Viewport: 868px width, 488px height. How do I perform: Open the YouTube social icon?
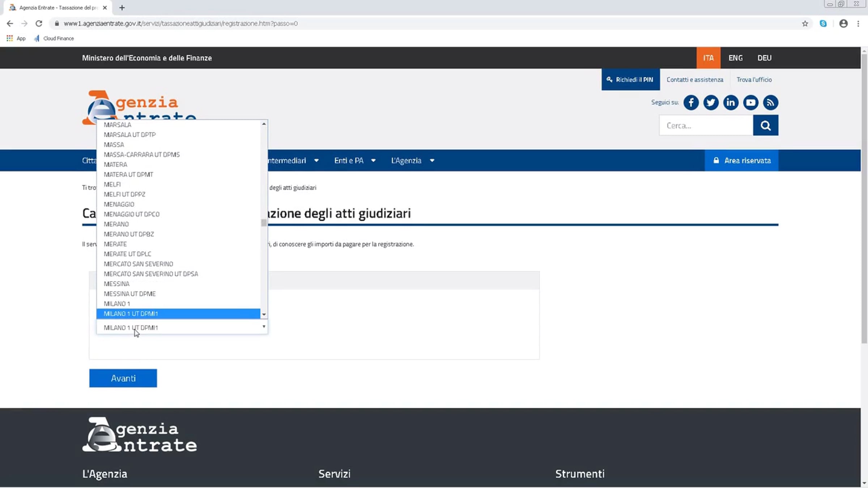point(750,103)
